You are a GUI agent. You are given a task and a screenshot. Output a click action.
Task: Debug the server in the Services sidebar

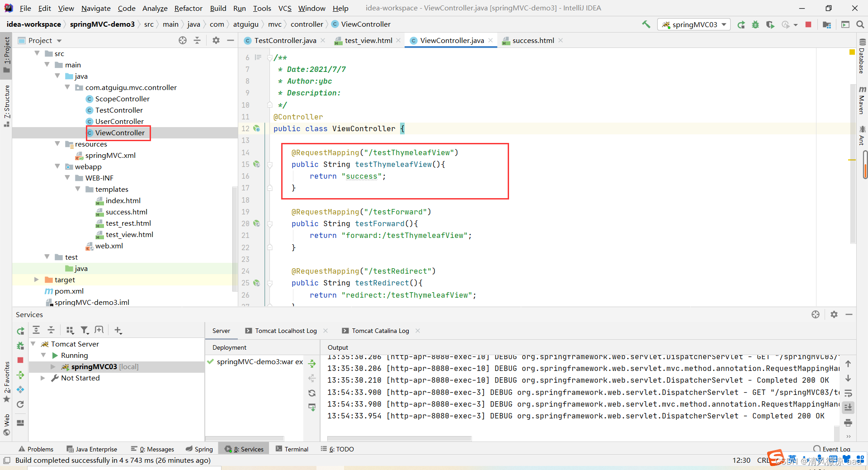[20, 346]
